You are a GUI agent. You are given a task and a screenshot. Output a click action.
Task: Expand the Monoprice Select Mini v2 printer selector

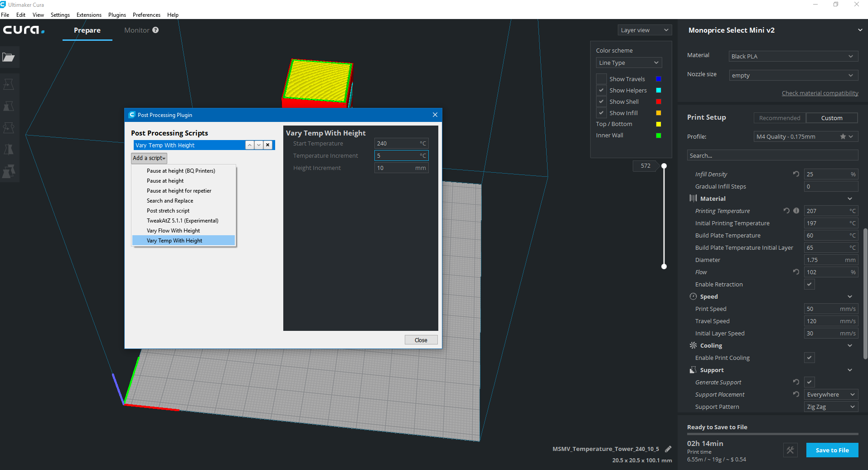click(x=860, y=30)
